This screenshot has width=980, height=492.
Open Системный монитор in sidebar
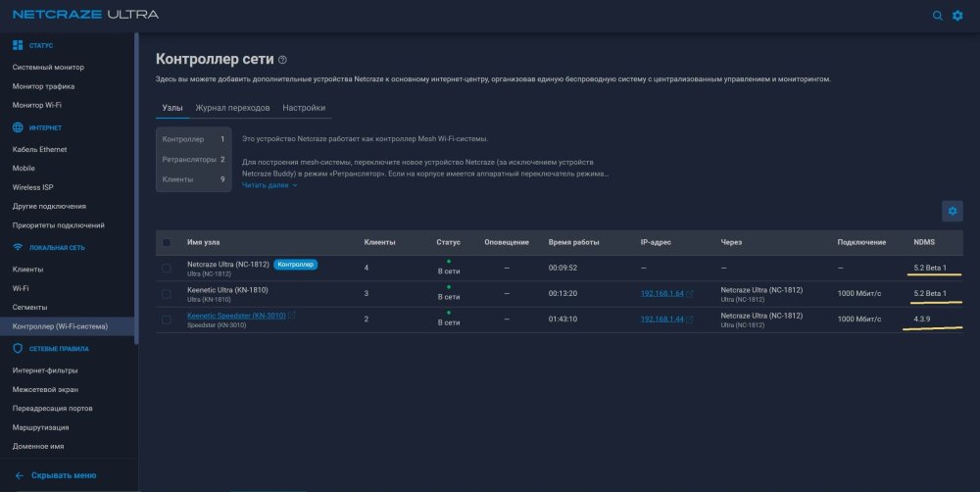coord(48,68)
